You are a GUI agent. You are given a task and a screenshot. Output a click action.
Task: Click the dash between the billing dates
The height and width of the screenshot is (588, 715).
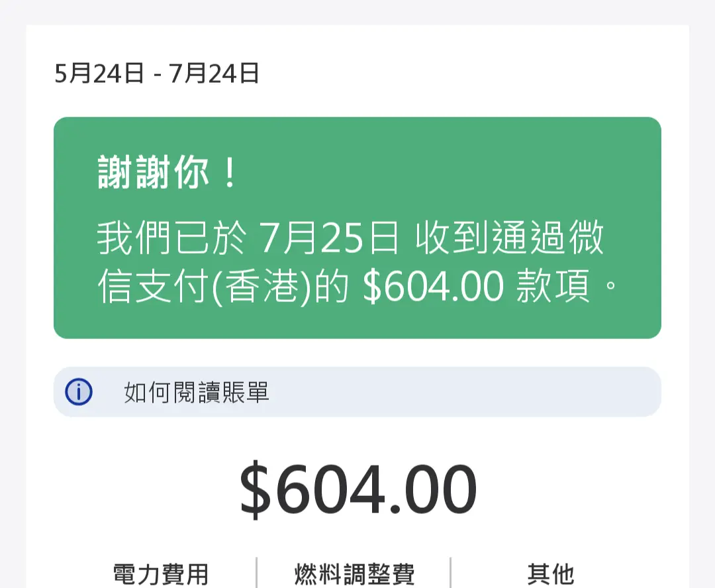coord(158,75)
